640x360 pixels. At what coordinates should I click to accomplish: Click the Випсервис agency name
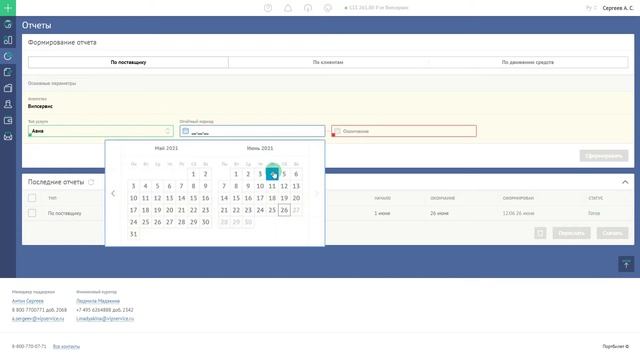point(40,106)
